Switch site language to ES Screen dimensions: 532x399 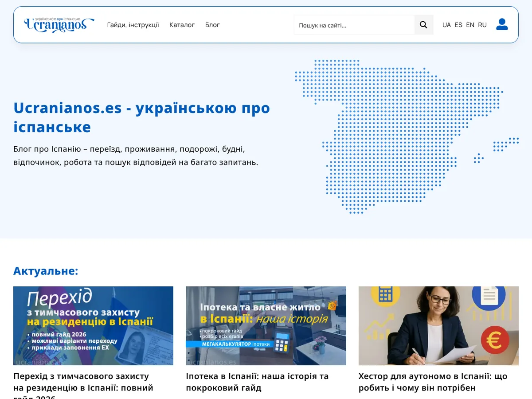pyautogui.click(x=458, y=25)
